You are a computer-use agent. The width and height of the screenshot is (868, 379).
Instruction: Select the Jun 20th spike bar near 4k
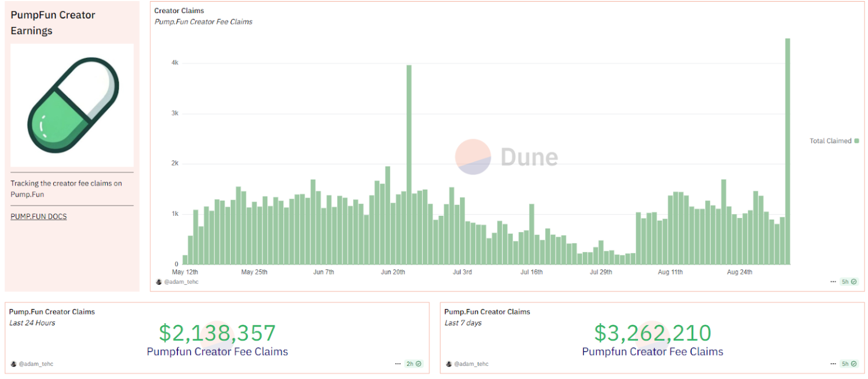tap(409, 164)
